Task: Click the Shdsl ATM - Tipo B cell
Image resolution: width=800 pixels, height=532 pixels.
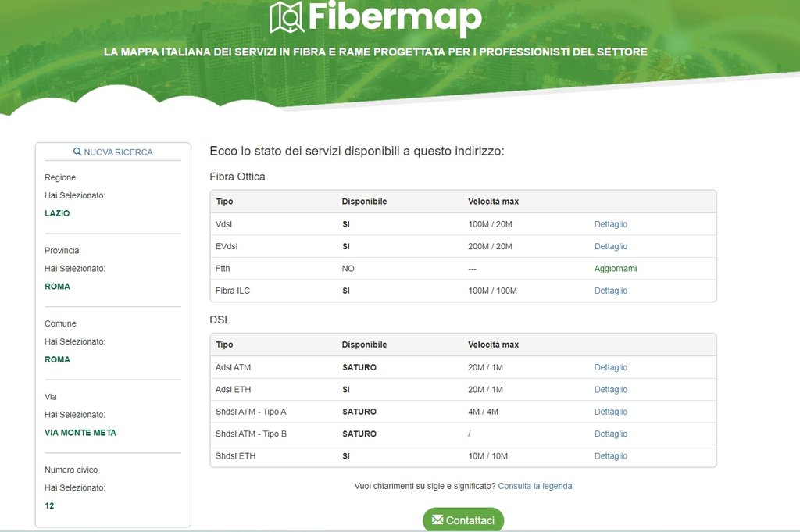Action: pyautogui.click(x=251, y=434)
